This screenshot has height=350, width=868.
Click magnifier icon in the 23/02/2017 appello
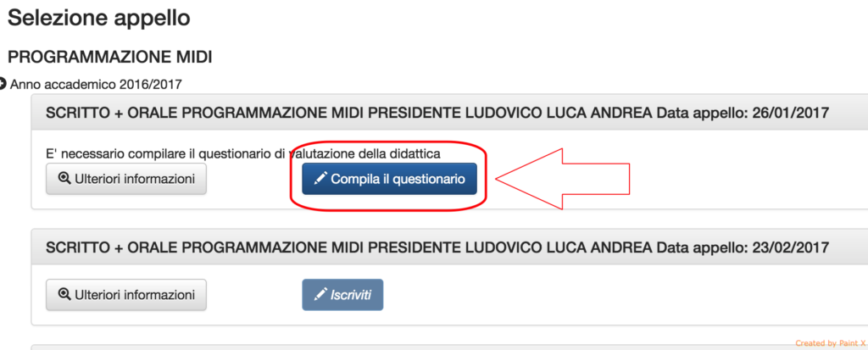64,295
